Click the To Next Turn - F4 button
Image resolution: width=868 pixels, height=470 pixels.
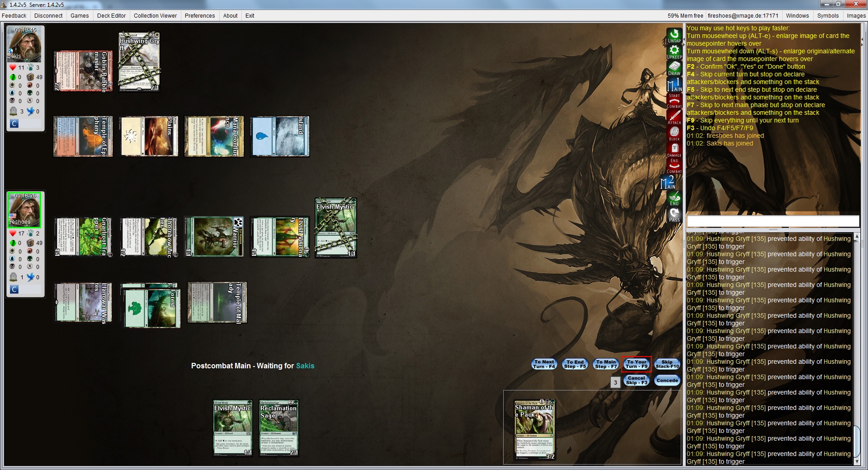pos(544,364)
